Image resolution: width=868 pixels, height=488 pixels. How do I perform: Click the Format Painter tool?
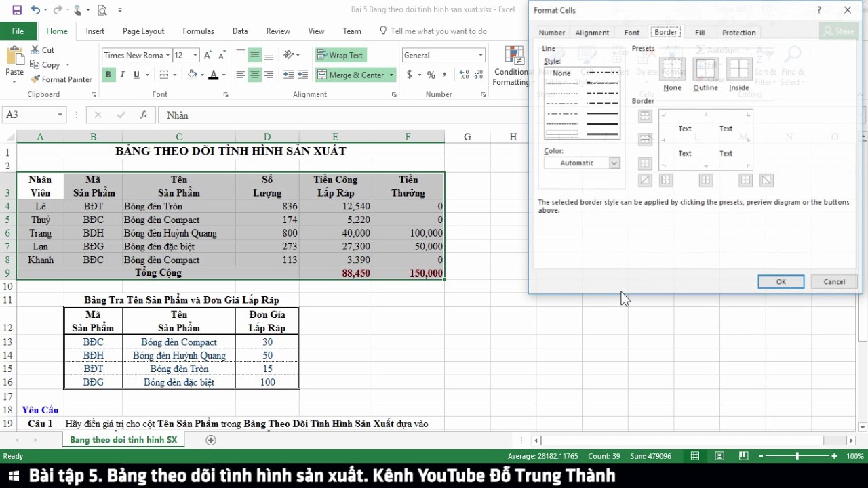click(x=60, y=79)
